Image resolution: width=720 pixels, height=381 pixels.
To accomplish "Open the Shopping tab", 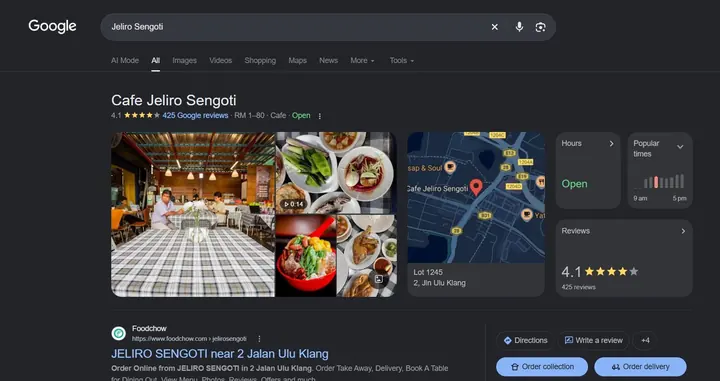I will [260, 60].
